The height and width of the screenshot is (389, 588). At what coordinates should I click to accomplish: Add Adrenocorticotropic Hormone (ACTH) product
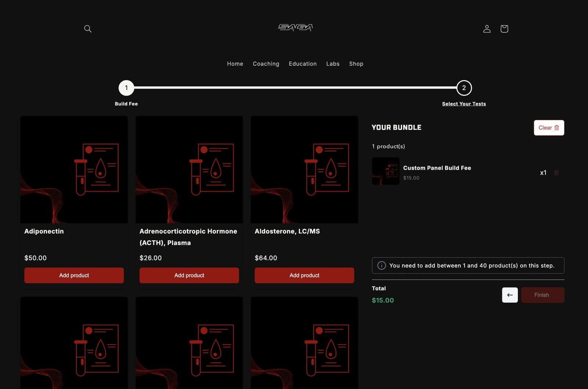pos(189,275)
